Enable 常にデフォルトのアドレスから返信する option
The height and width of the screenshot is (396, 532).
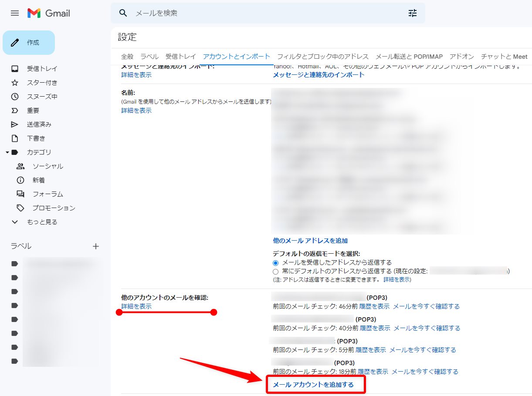pyautogui.click(x=275, y=271)
